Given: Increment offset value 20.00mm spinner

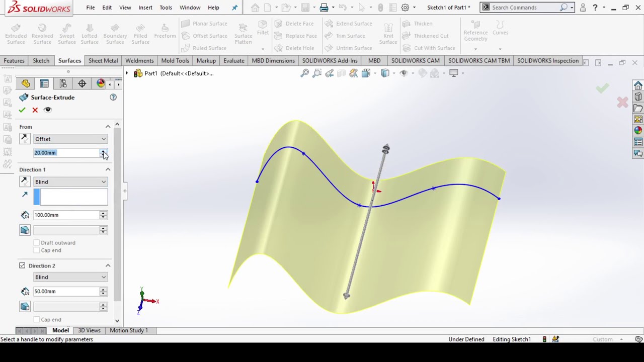Looking at the screenshot, I should click(x=103, y=151).
